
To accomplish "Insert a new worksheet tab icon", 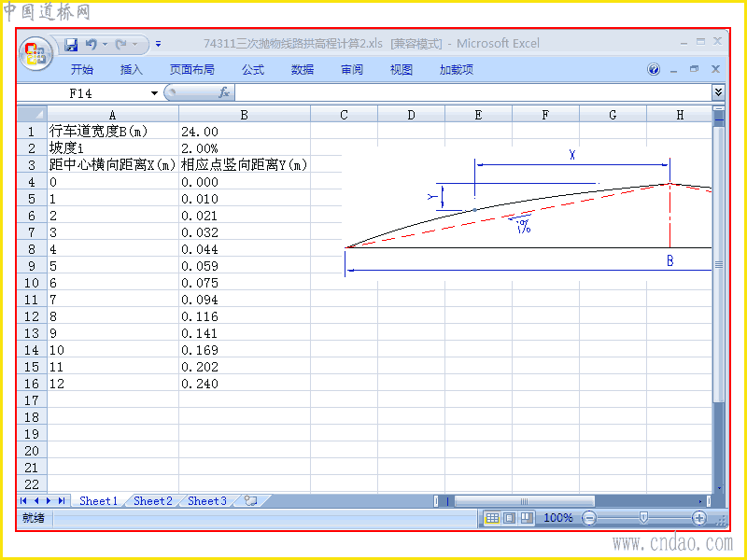I will pos(250,500).
